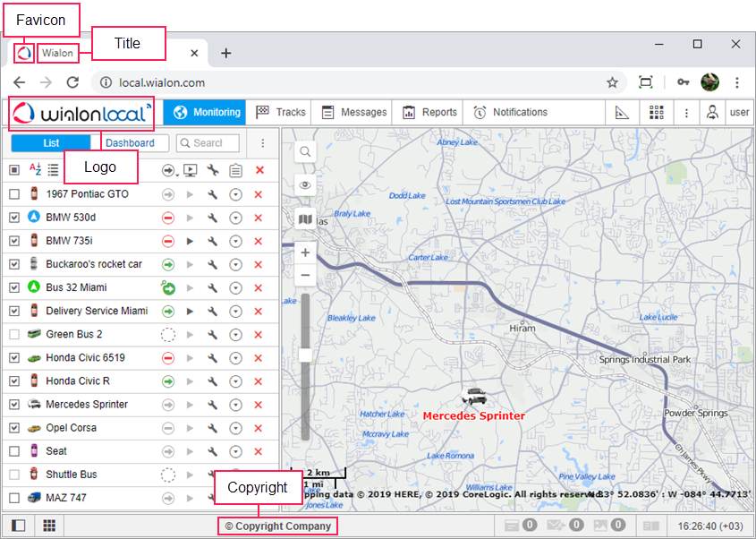Click the Copyright Company link
This screenshot has height=539, width=756.
pos(277,526)
